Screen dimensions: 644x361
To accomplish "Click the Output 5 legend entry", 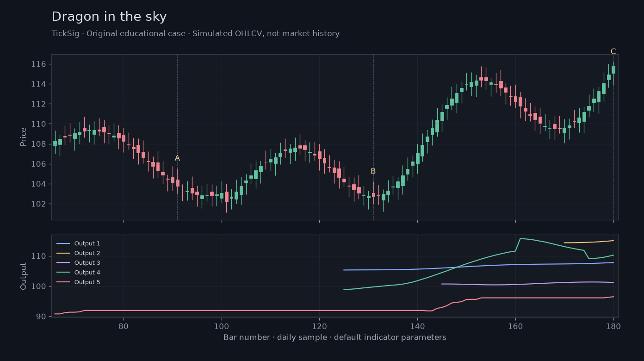I will coord(78,282).
